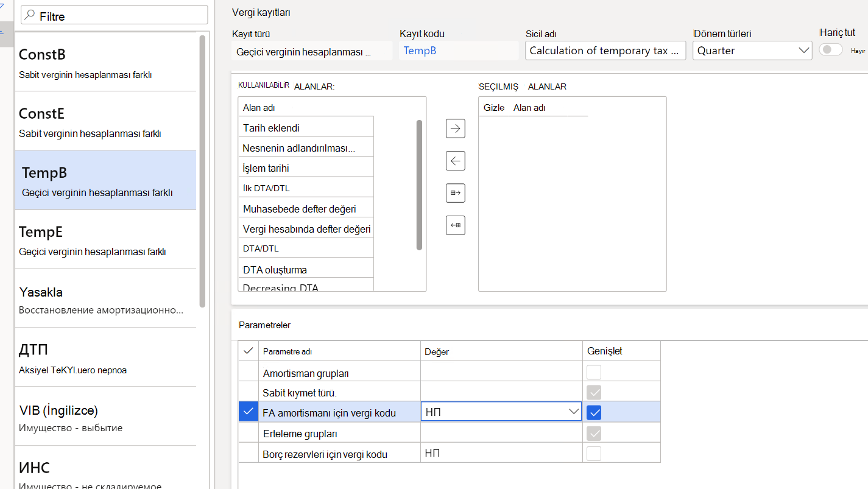This screenshot has height=489, width=868.
Task: Open the НП value dropdown for FA amortismanı
Action: point(573,412)
